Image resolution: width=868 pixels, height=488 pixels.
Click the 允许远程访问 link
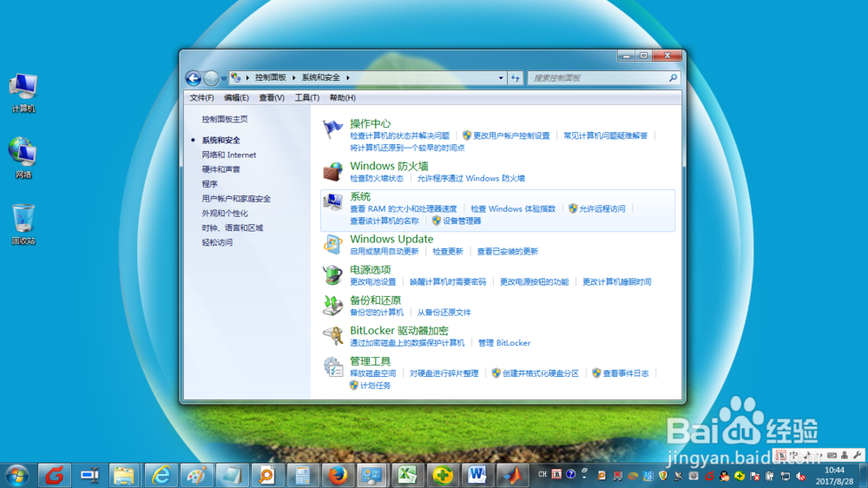click(602, 208)
